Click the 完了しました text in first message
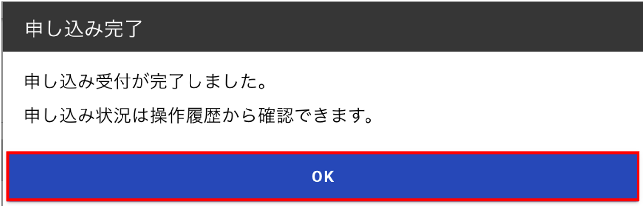Screen dimensions: 644x207 (208, 81)
